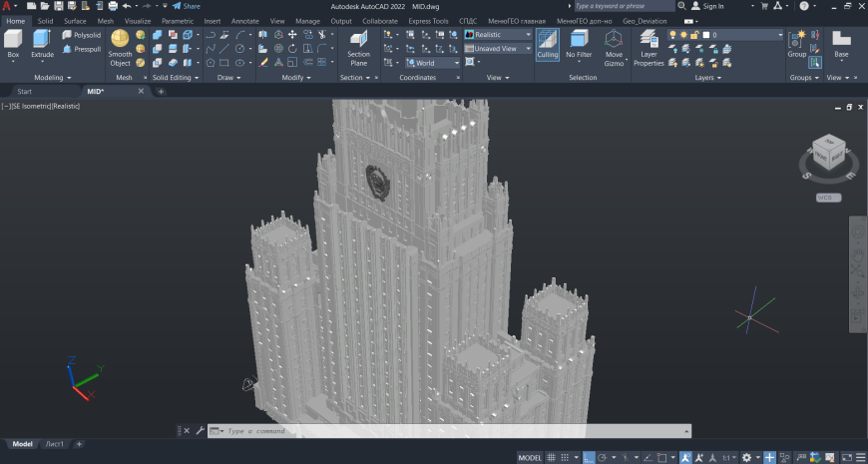Click the Polysolid tool
This screenshot has width=868, height=464.
(x=82, y=35)
